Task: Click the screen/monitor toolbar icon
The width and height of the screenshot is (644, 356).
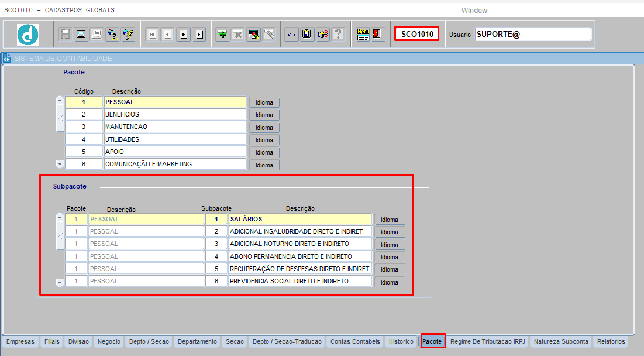Action: tap(81, 34)
